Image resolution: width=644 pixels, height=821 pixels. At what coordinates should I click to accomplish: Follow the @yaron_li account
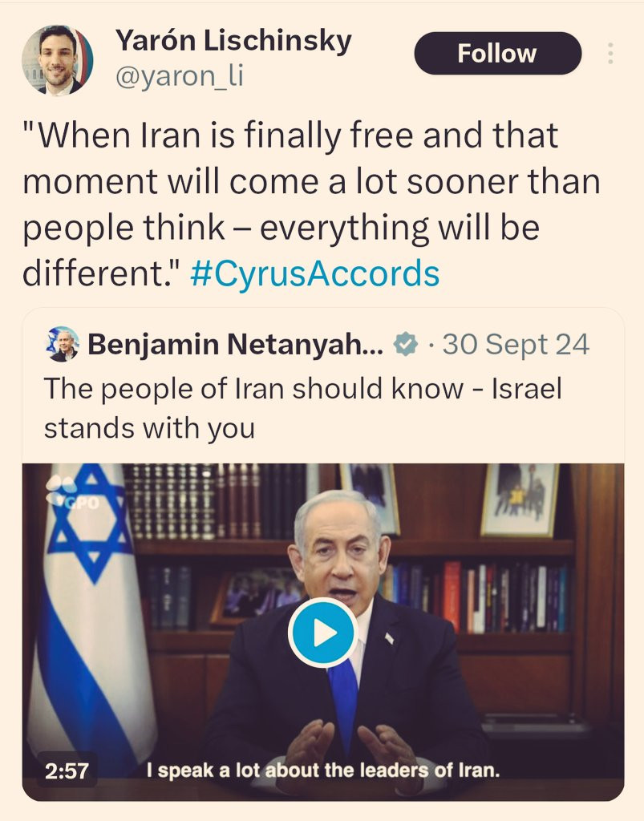click(497, 54)
